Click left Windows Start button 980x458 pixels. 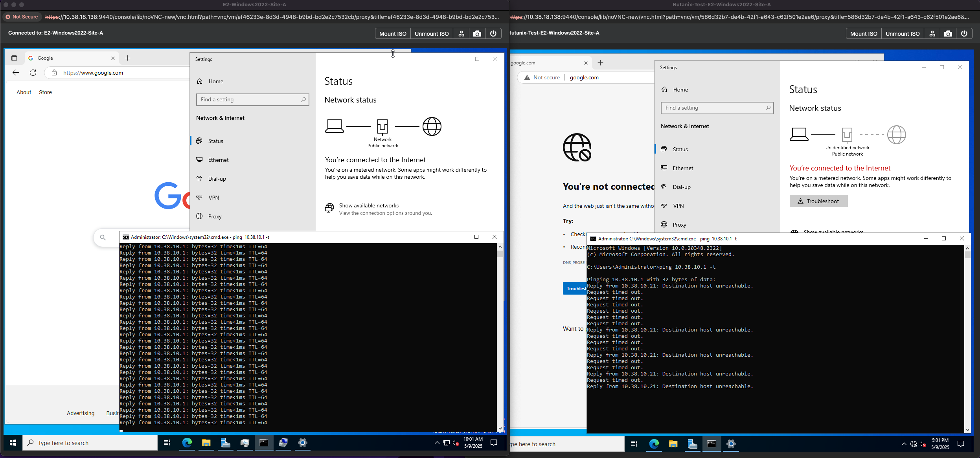[x=13, y=443]
